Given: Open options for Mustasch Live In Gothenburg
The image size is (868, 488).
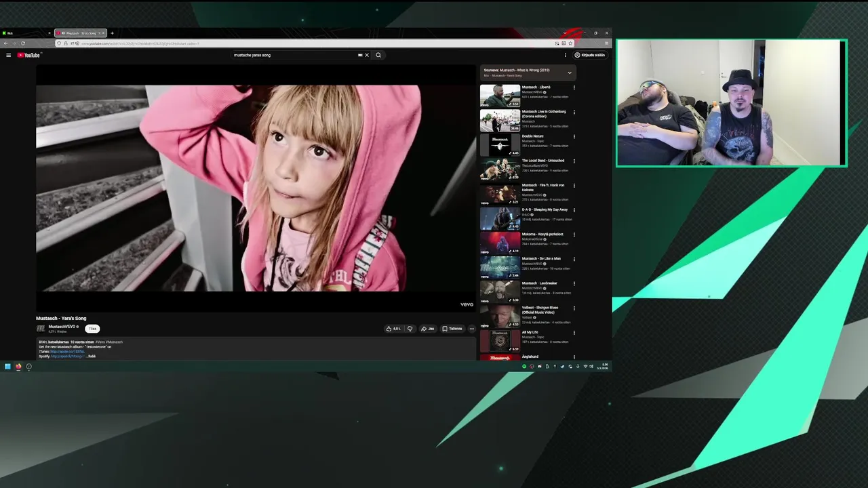Looking at the screenshot, I should pyautogui.click(x=574, y=112).
